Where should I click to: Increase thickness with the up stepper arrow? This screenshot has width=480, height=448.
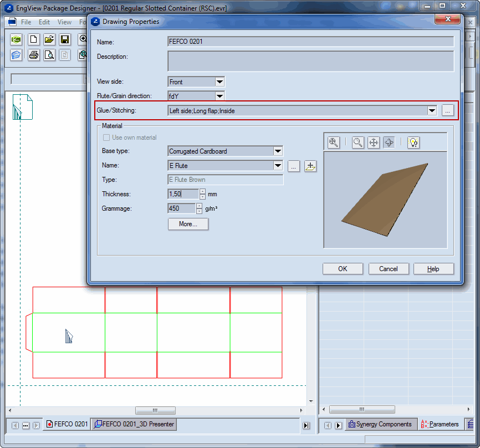202,191
